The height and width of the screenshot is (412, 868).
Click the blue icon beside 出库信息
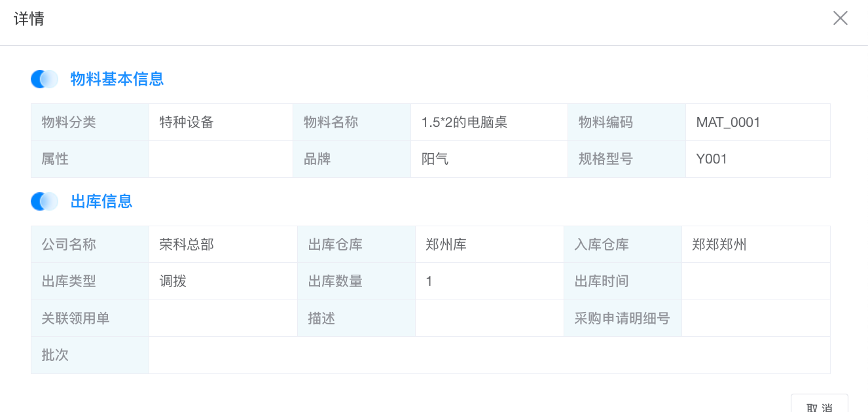tap(45, 201)
